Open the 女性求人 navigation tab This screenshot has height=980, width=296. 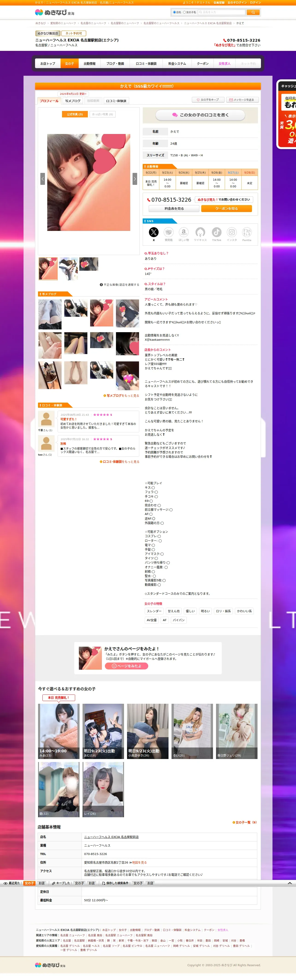[x=224, y=64]
